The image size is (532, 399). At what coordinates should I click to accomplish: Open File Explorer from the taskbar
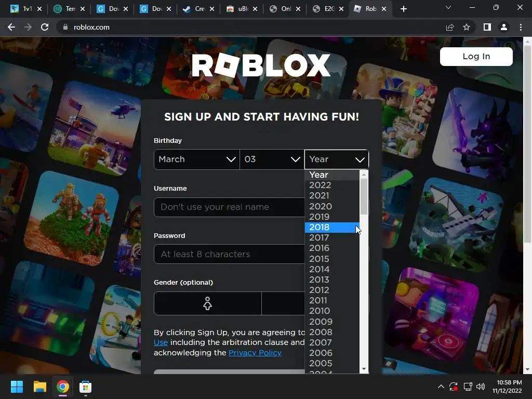[x=39, y=387]
